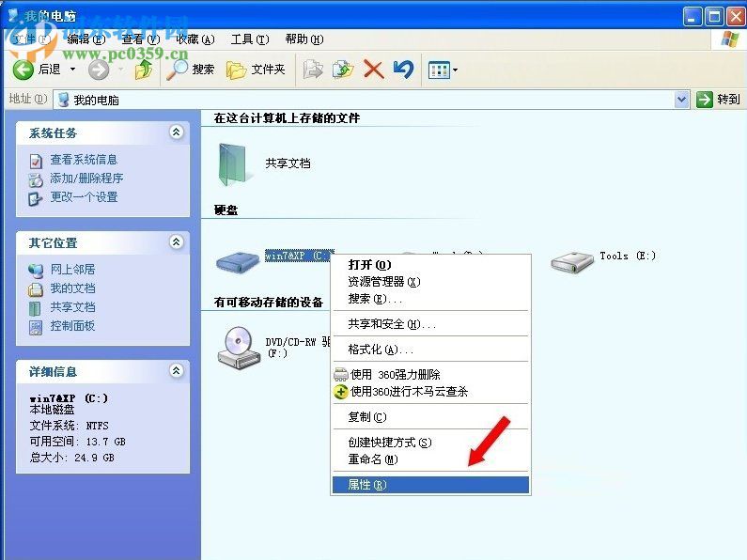The image size is (747, 560).
Task: Choose 打开(O) from context menu
Action: click(x=430, y=265)
